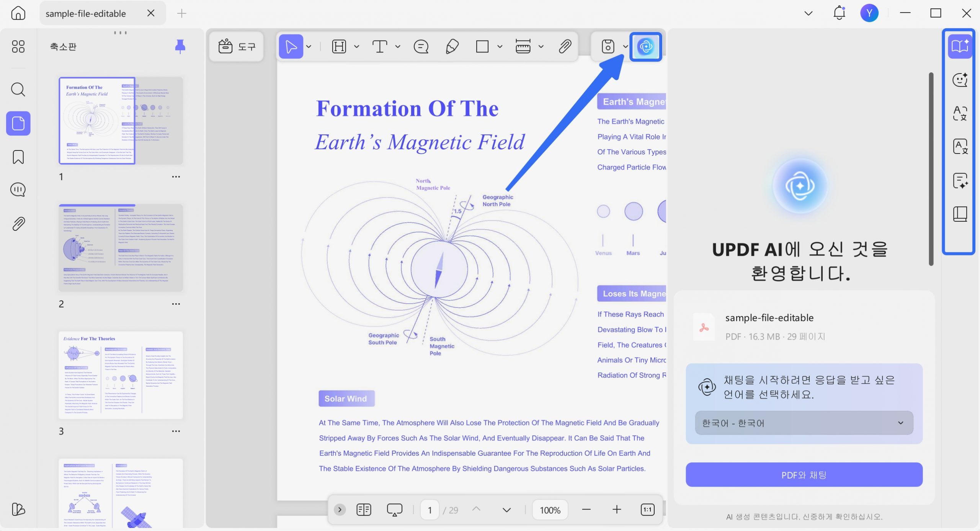Open the AI translate icon
980x531 pixels.
click(x=960, y=113)
